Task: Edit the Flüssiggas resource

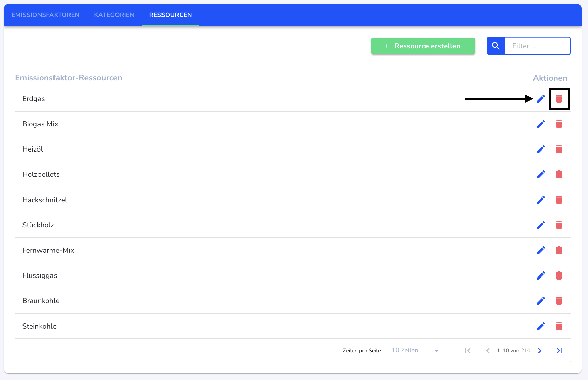Action: click(541, 275)
